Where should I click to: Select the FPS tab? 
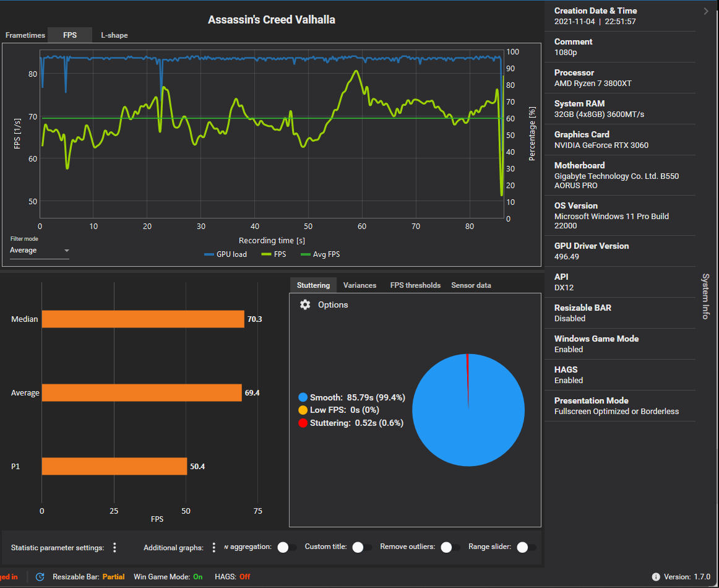(70, 35)
